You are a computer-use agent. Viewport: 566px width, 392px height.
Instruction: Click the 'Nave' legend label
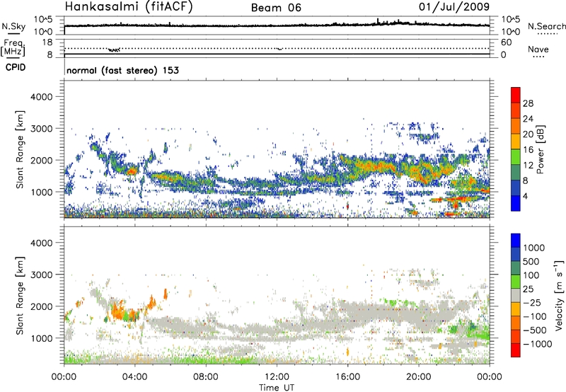[538, 49]
